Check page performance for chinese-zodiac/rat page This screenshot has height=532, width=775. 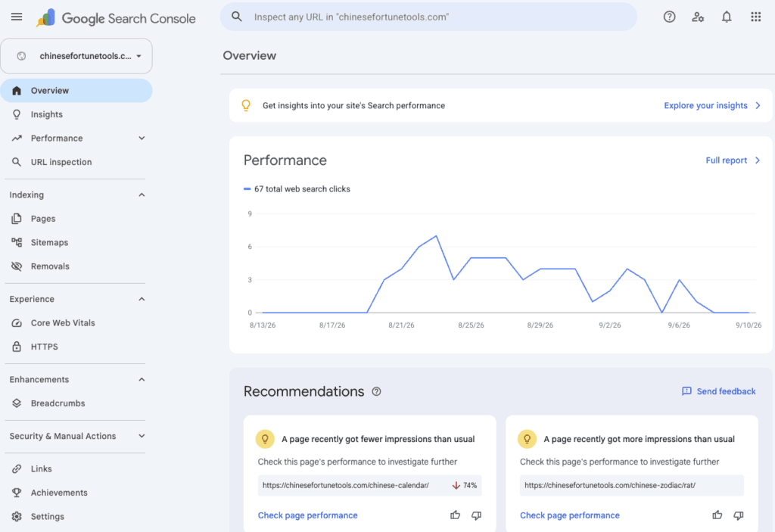point(569,515)
